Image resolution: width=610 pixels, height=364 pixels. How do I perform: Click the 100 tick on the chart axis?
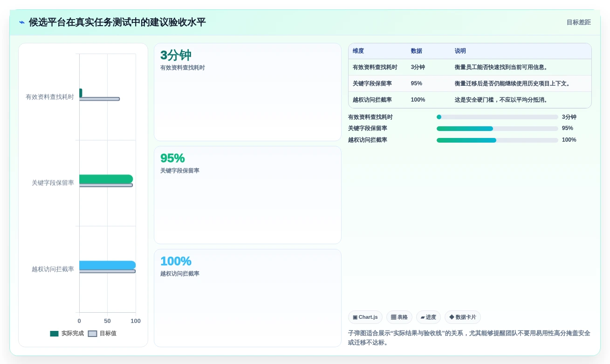136,321
